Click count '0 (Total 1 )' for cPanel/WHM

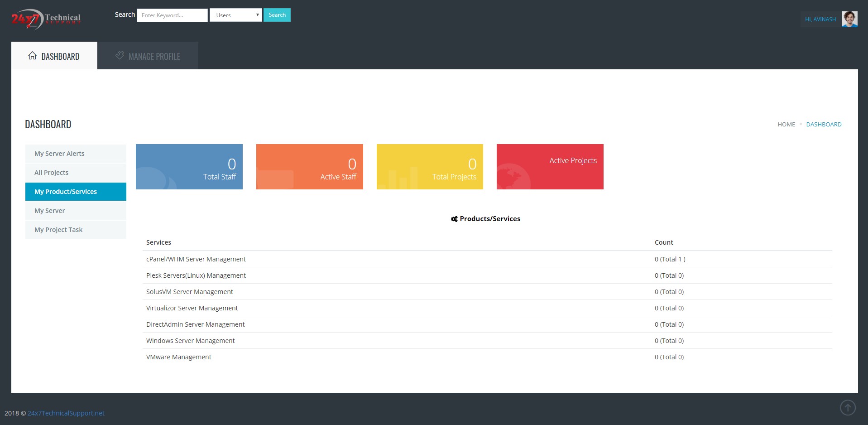pyautogui.click(x=670, y=259)
